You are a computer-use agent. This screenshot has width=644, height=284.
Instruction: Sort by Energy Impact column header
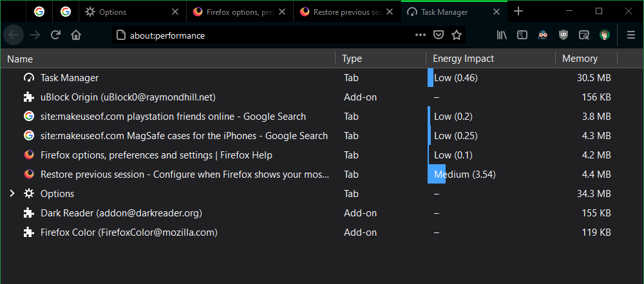(x=463, y=59)
